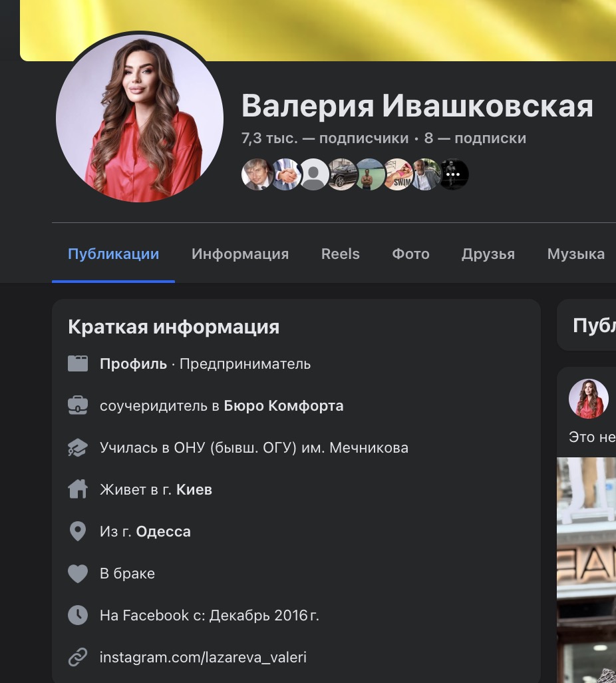
Task: Open the Reels tab
Action: [x=340, y=254]
